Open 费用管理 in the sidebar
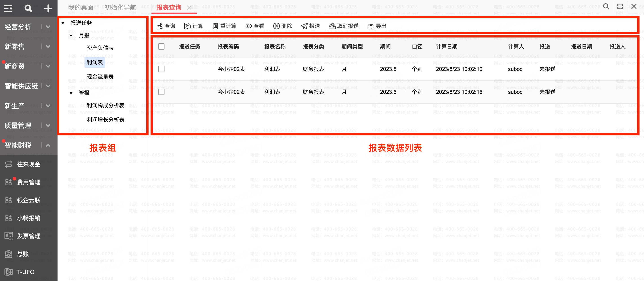Image resolution: width=644 pixels, height=281 pixels. [x=29, y=182]
